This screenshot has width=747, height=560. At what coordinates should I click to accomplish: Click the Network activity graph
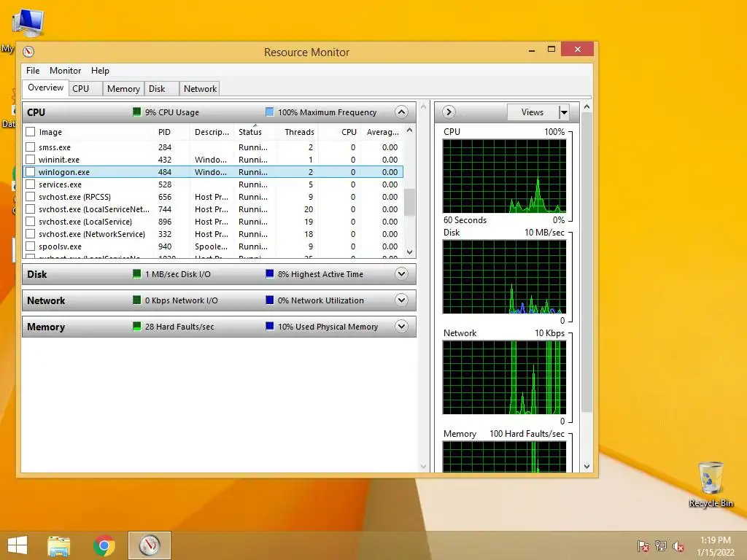pyautogui.click(x=505, y=377)
